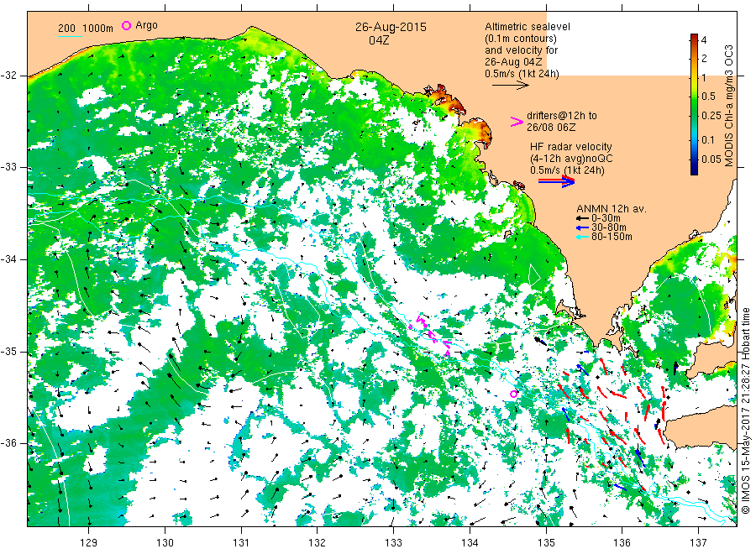Click the 'Altimetric sealevel' legend text
The height and width of the screenshot is (554, 756).
coord(527,27)
